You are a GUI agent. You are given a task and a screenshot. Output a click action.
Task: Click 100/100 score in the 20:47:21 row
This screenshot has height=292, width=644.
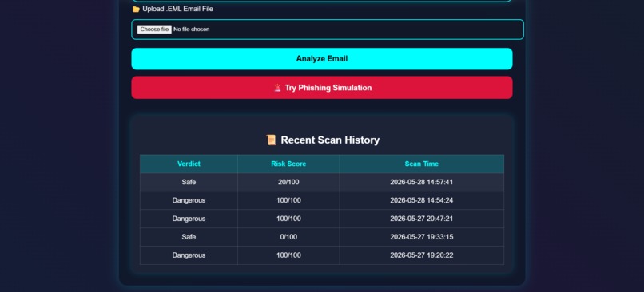coord(288,219)
